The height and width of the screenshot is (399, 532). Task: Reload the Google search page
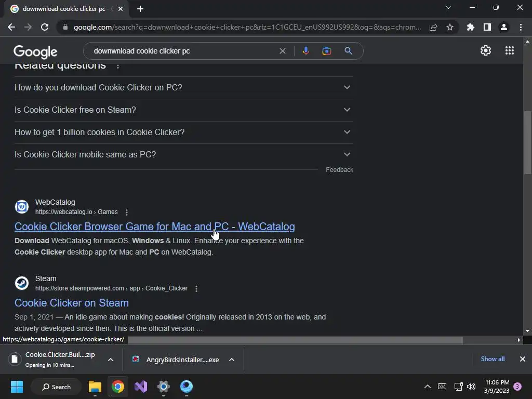pyautogui.click(x=45, y=27)
